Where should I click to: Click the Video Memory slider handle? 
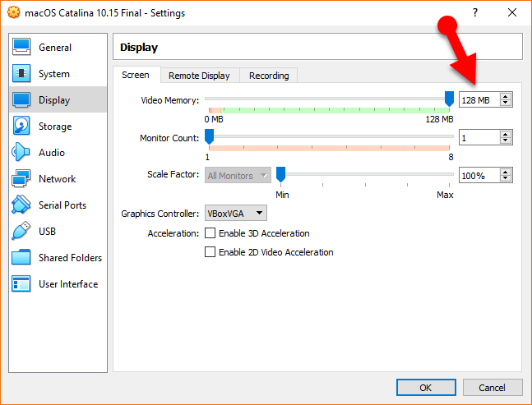click(x=449, y=99)
